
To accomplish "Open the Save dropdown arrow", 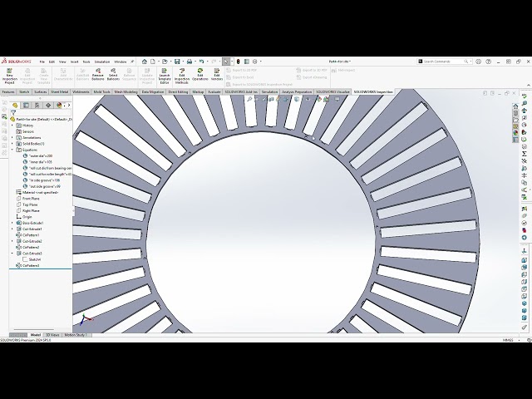I will 183,62.
